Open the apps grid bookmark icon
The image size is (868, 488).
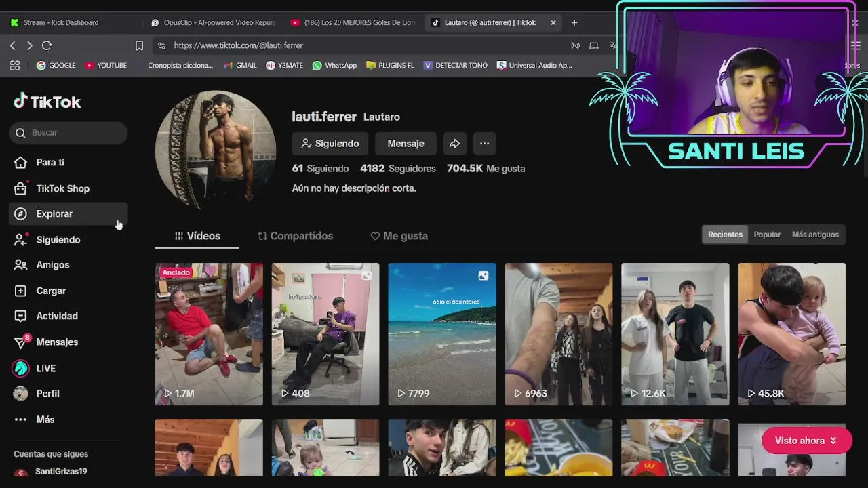15,66
